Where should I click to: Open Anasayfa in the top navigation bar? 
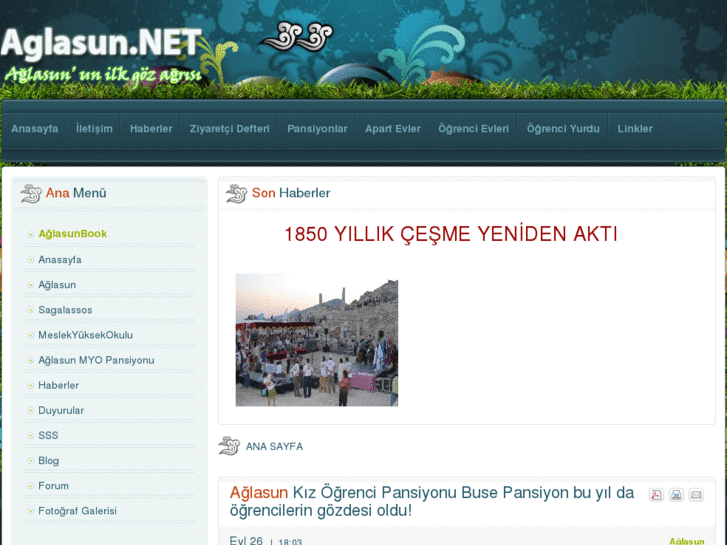[x=35, y=129]
